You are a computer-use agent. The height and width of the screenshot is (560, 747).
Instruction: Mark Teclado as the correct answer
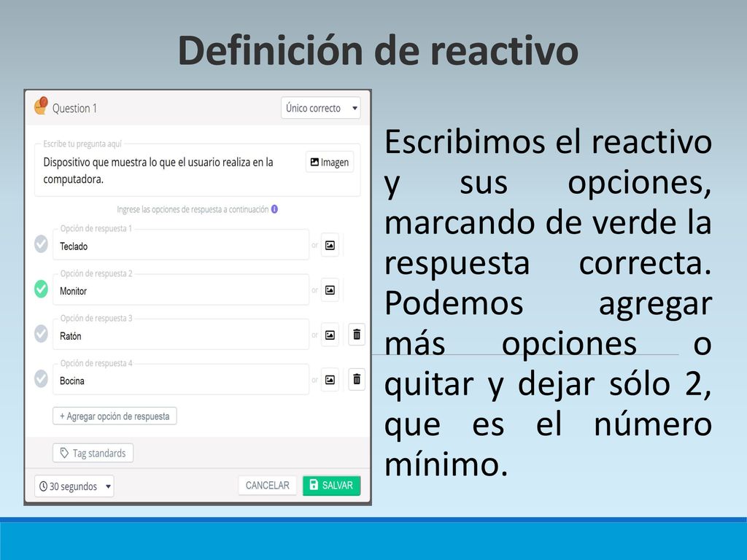41,244
